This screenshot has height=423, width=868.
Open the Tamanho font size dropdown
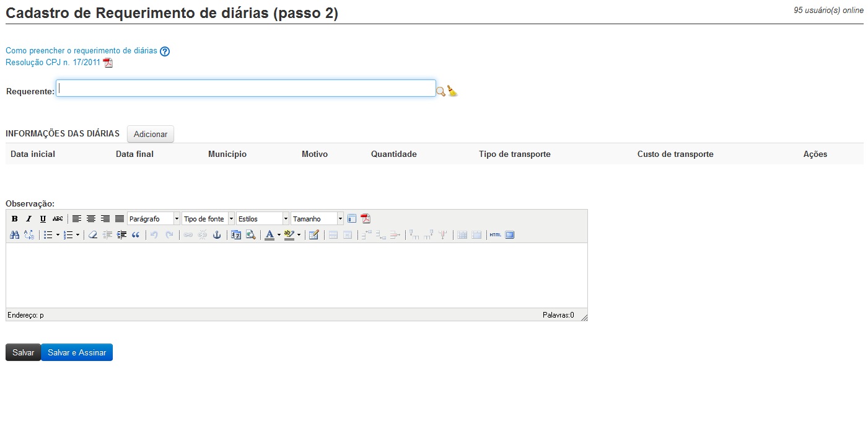[317, 219]
